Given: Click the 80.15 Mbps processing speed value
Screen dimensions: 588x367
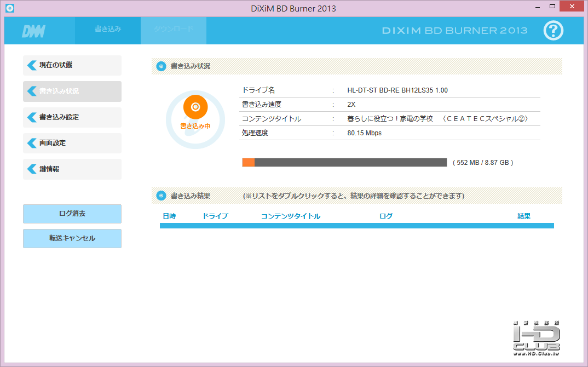Looking at the screenshot, I should click(x=365, y=133).
